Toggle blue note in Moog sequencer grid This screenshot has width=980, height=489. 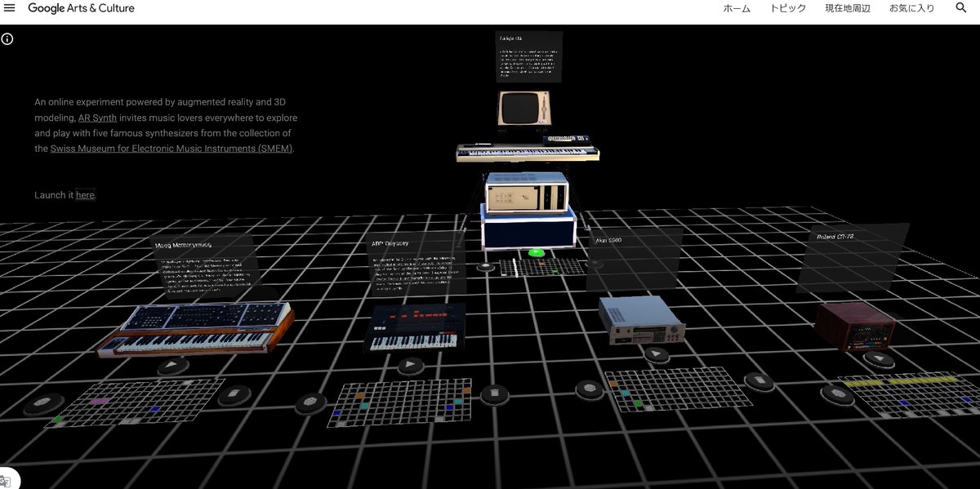[x=154, y=409]
